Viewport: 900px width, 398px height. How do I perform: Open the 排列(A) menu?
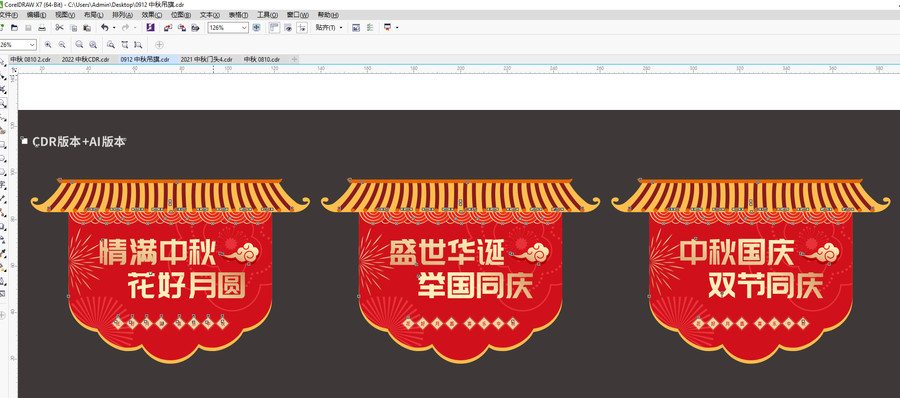point(122,15)
